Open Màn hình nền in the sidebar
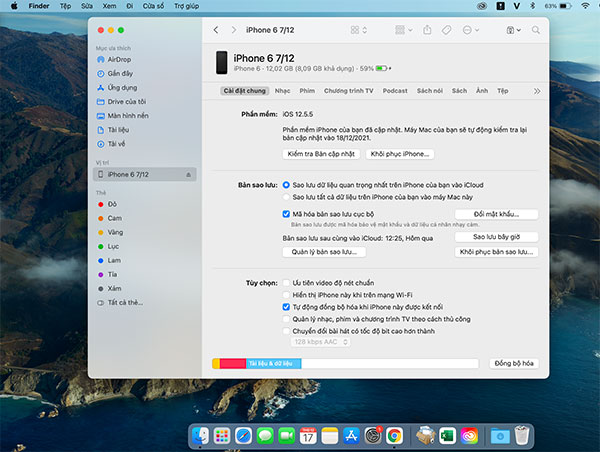 [122, 116]
